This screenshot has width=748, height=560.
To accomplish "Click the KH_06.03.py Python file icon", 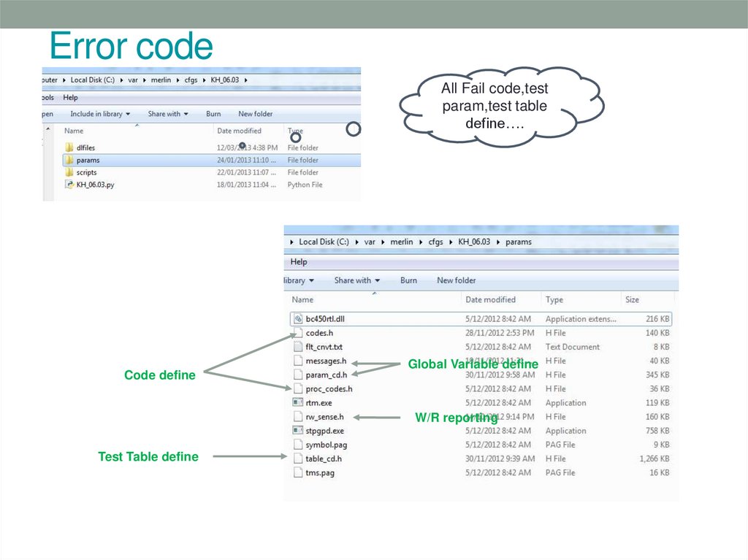I will click(x=69, y=185).
